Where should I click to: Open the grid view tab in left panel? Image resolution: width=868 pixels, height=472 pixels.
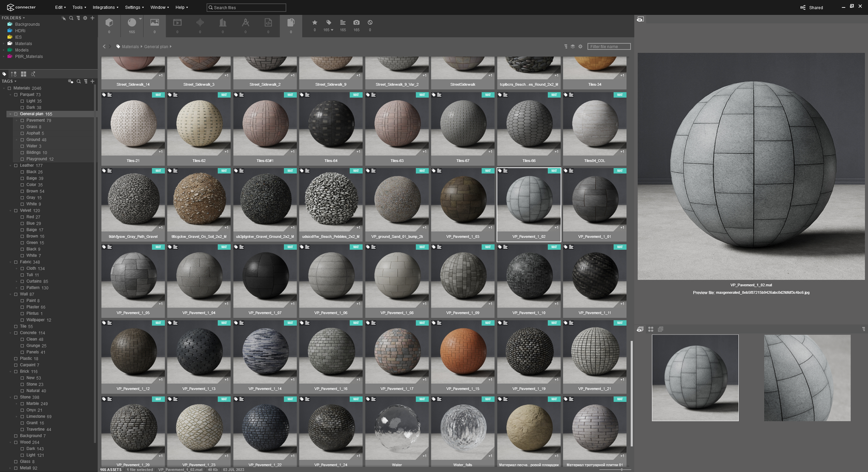point(23,74)
